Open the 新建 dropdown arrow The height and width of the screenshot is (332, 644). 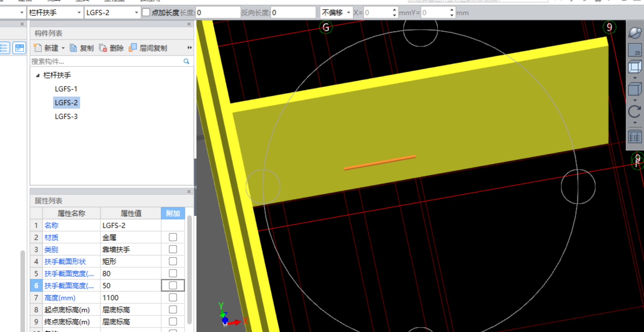[x=63, y=48]
